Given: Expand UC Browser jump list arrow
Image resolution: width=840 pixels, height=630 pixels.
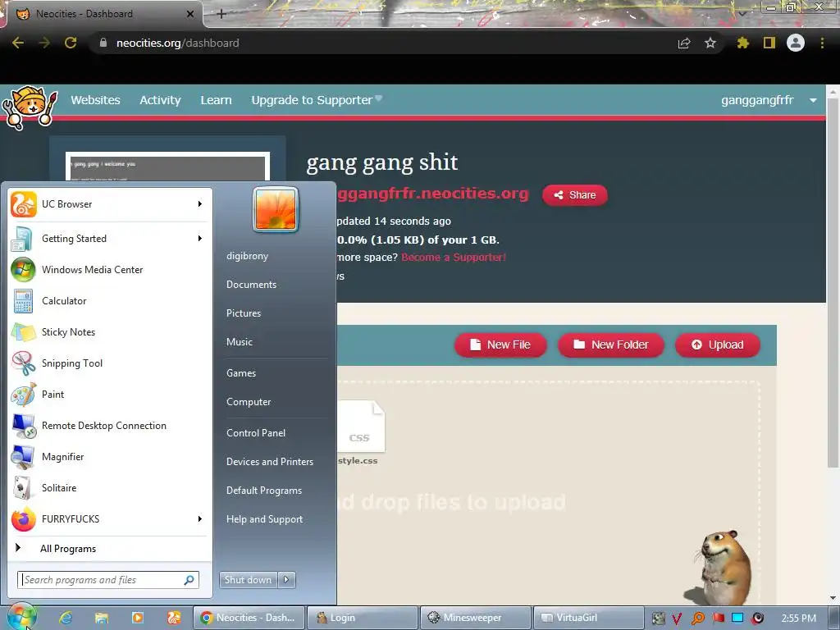Looking at the screenshot, I should coord(200,204).
